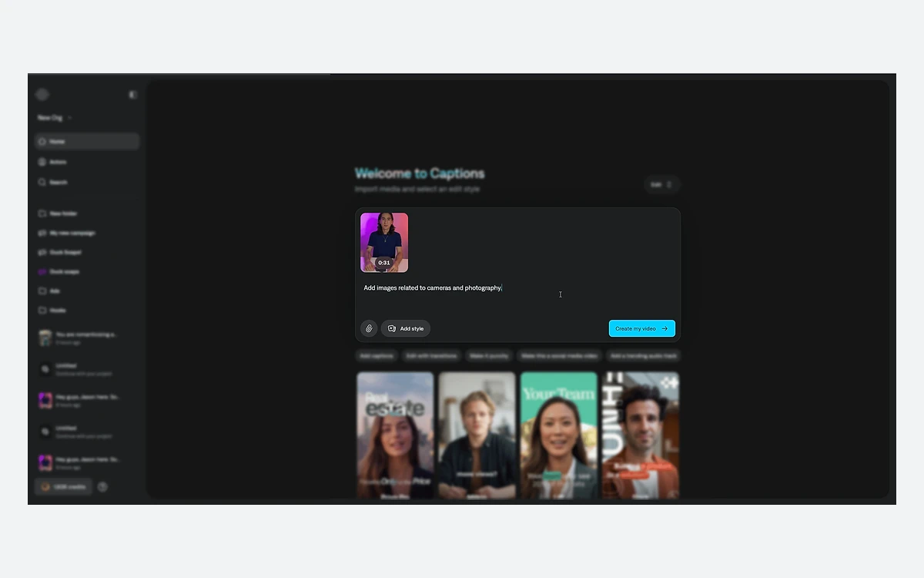Open the help question mark icon
This screenshot has height=578, width=924.
pos(102,487)
